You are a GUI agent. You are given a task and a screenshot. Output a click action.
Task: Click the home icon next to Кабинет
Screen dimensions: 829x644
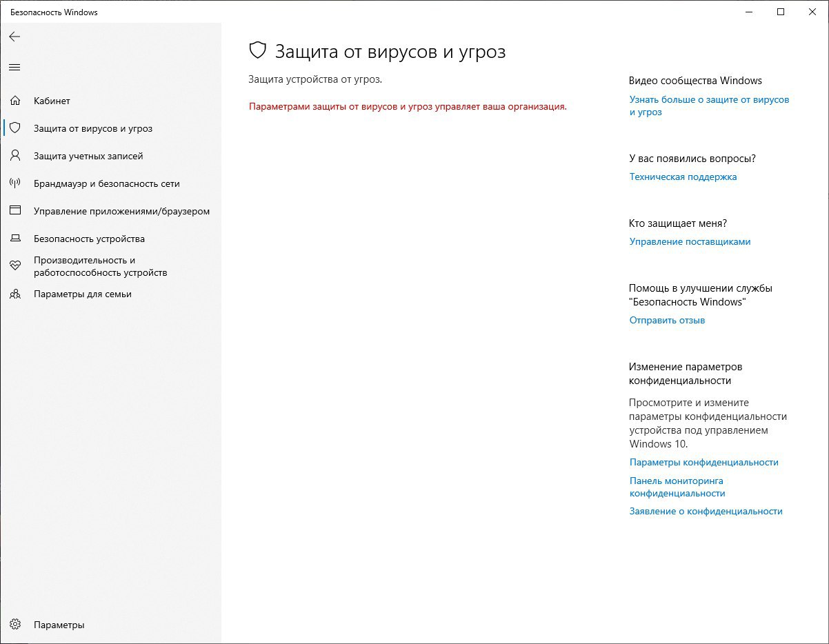click(x=15, y=101)
